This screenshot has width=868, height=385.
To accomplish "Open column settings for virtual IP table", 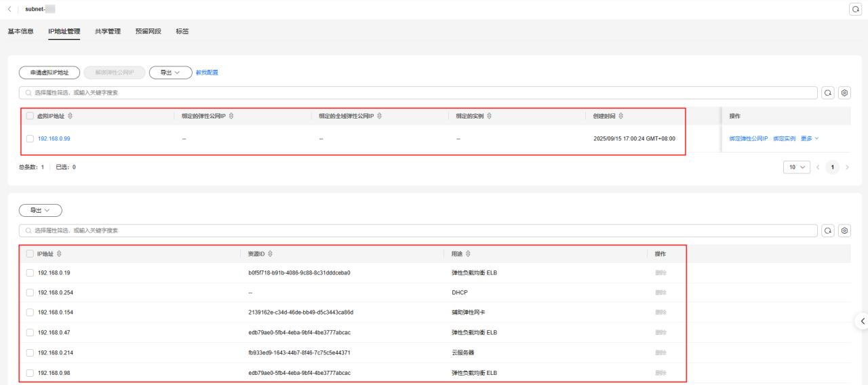I will pyautogui.click(x=844, y=93).
